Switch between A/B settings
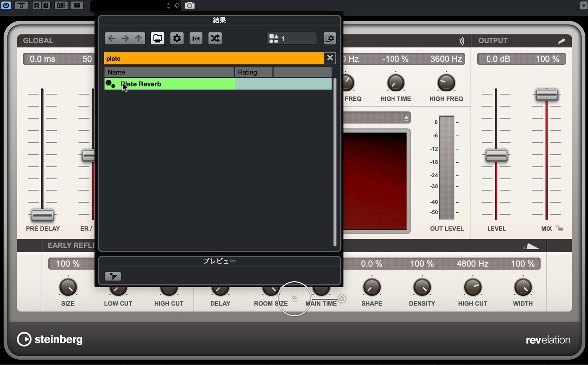The width and height of the screenshot is (588, 365). [x=61, y=5]
